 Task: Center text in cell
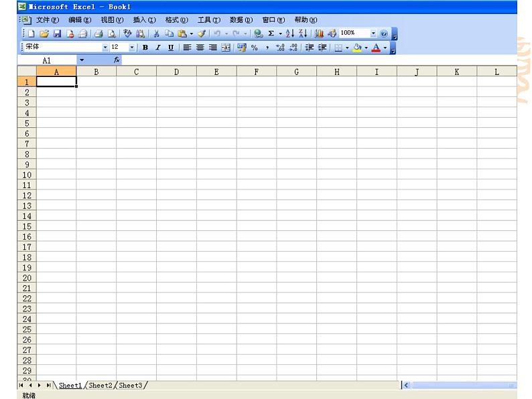tap(200, 48)
